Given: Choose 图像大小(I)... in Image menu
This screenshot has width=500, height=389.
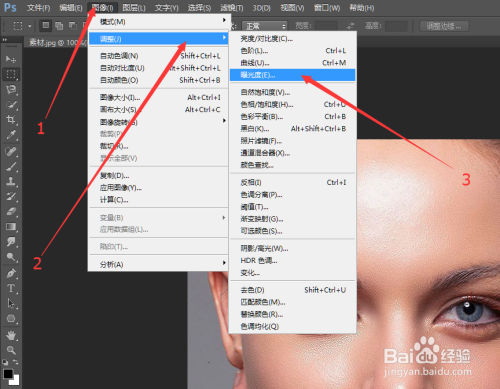Looking at the screenshot, I should pyautogui.click(x=158, y=97).
